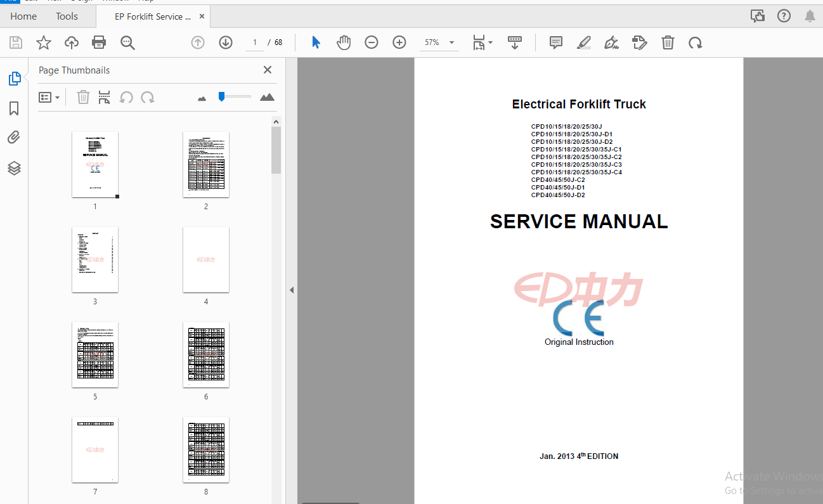Image resolution: width=823 pixels, height=504 pixels.
Task: Select the page 8 thumbnail
Action: pyautogui.click(x=206, y=450)
